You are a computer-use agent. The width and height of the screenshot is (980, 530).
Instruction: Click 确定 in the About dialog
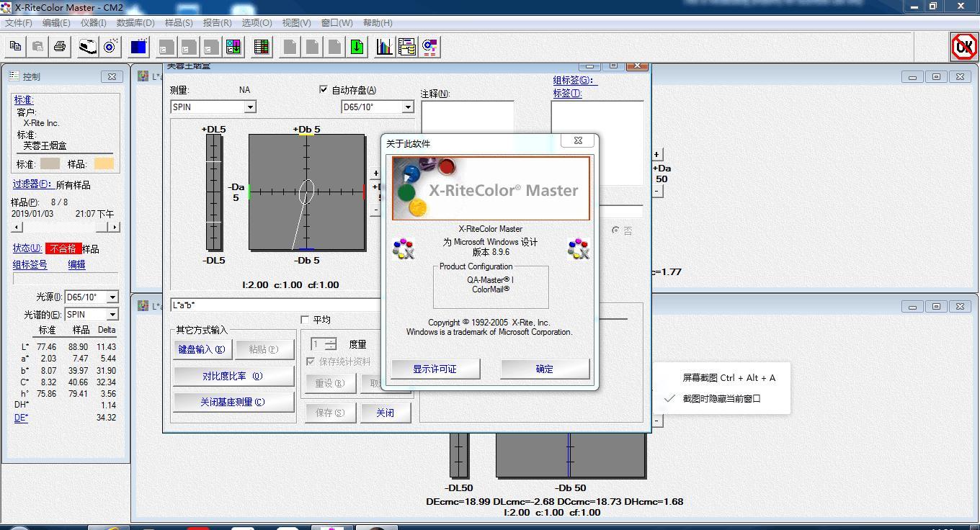(x=545, y=369)
